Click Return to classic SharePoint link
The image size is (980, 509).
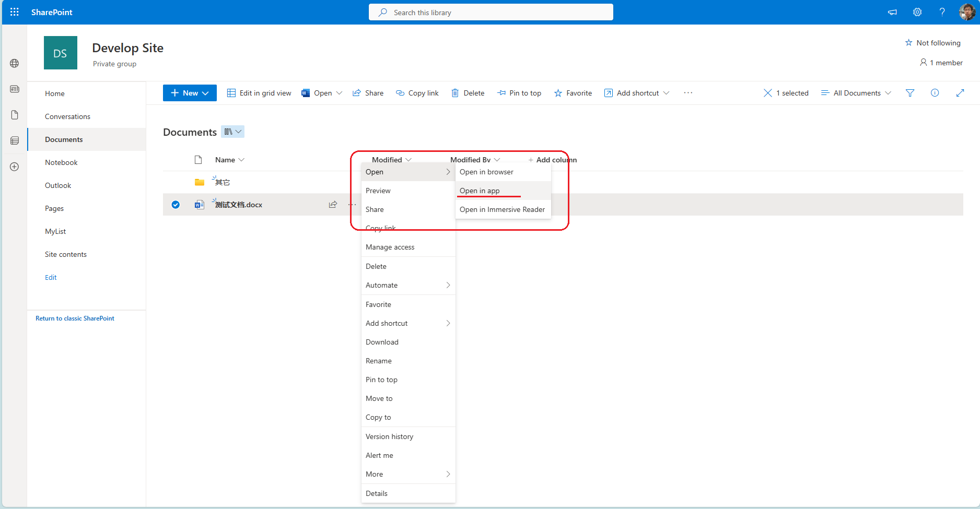click(75, 318)
